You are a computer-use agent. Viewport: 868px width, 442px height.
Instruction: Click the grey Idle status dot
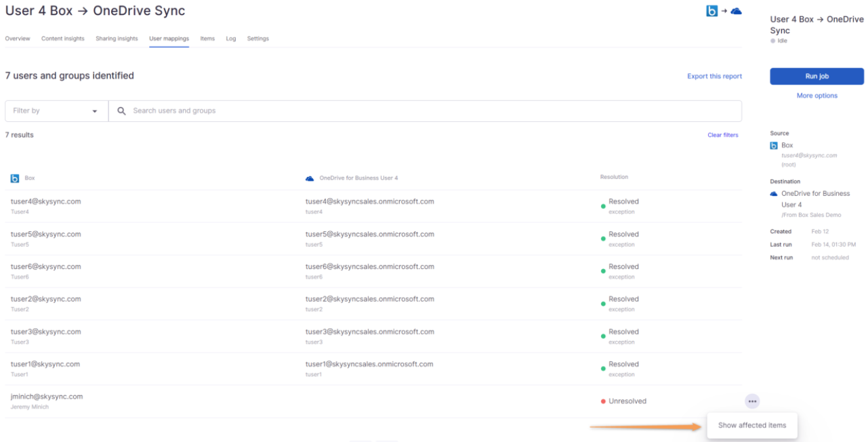coord(772,41)
